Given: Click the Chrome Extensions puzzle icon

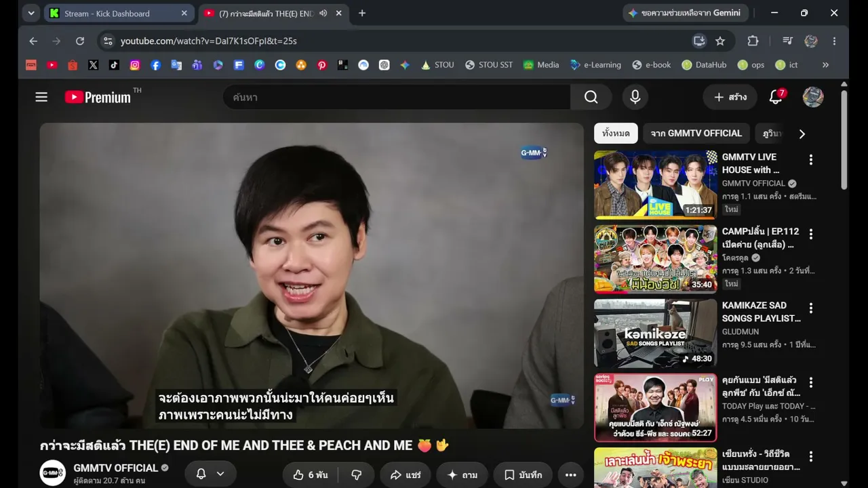Looking at the screenshot, I should [x=753, y=41].
